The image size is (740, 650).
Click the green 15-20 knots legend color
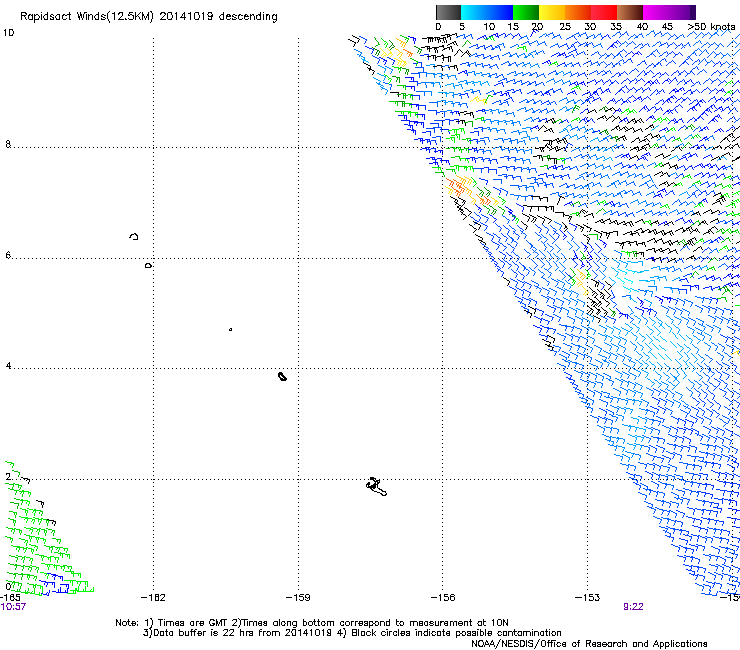point(526,12)
